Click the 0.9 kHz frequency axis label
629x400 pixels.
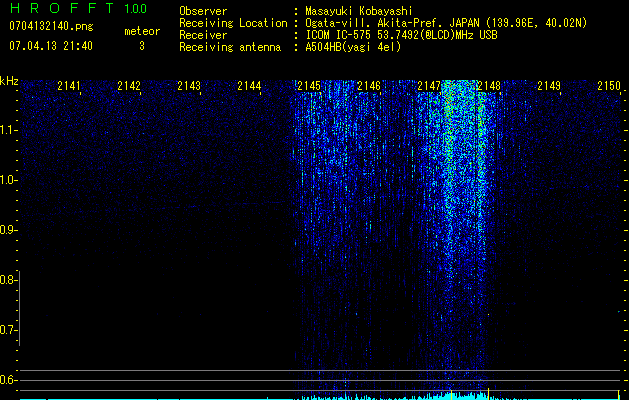[x=8, y=230]
